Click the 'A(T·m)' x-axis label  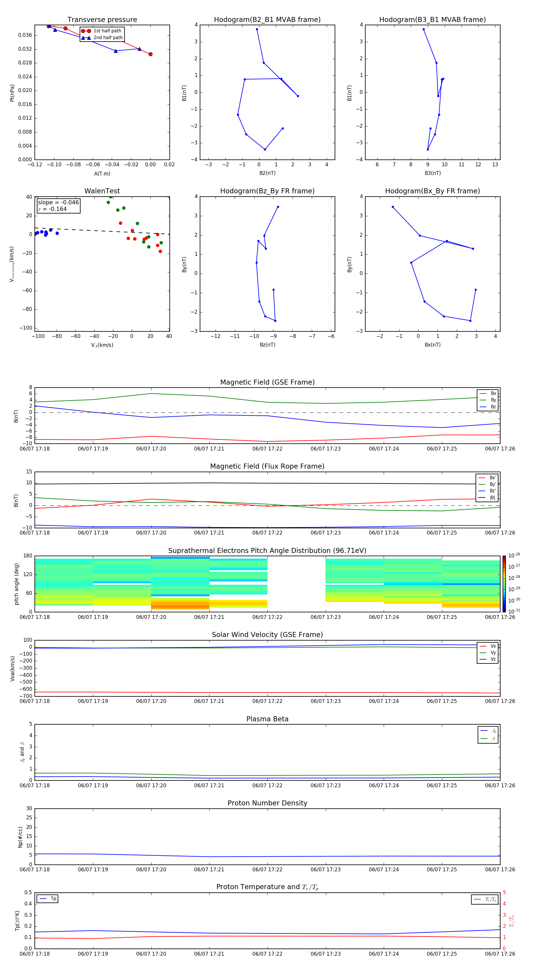(102, 174)
